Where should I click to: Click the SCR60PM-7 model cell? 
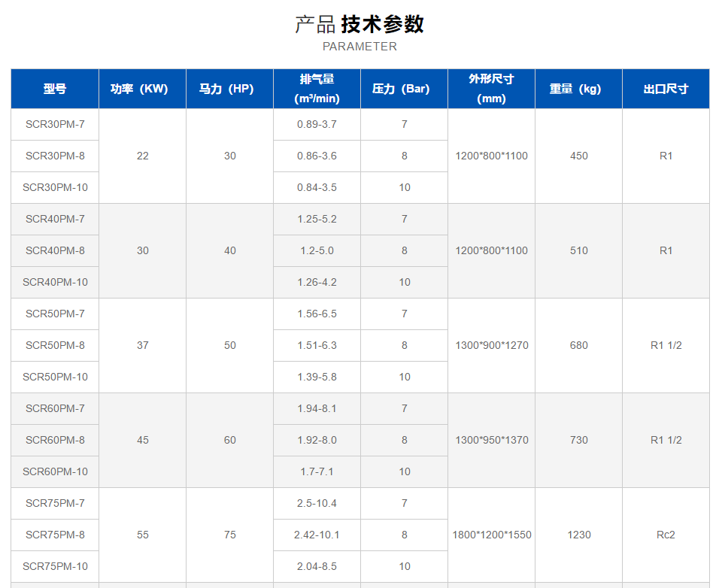click(x=55, y=408)
